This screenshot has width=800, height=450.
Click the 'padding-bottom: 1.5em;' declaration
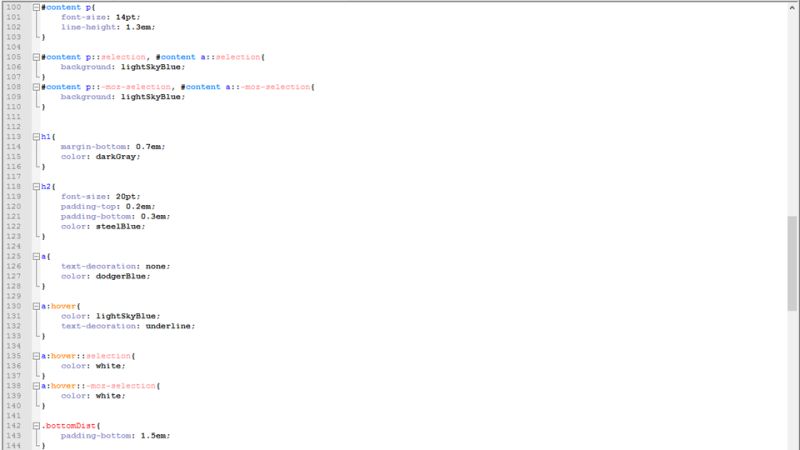pos(115,436)
